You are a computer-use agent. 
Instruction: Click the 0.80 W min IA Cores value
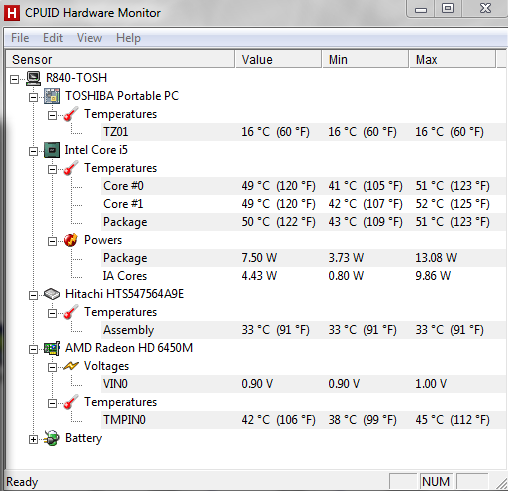pyautogui.click(x=346, y=276)
